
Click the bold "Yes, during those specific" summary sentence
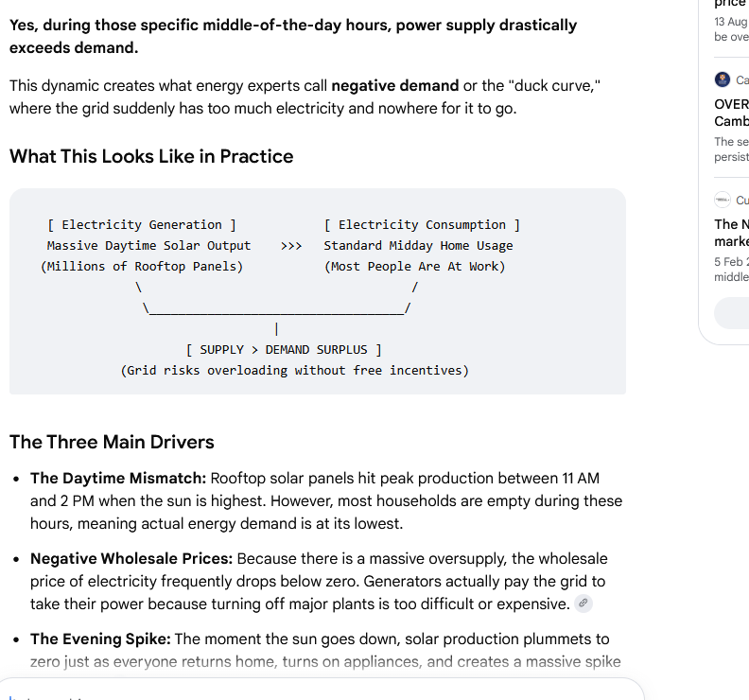point(293,36)
